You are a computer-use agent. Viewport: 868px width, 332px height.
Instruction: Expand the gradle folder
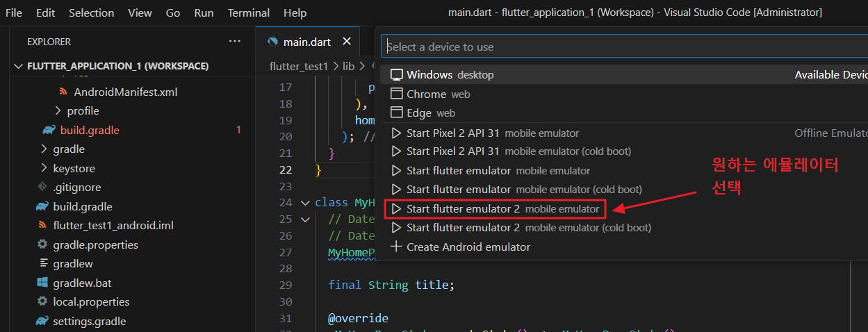click(69, 149)
